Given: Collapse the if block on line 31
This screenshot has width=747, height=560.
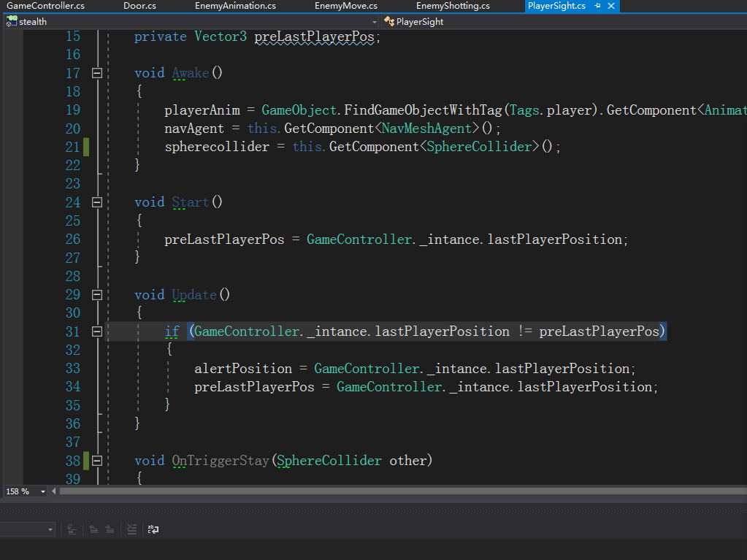Looking at the screenshot, I should (96, 331).
